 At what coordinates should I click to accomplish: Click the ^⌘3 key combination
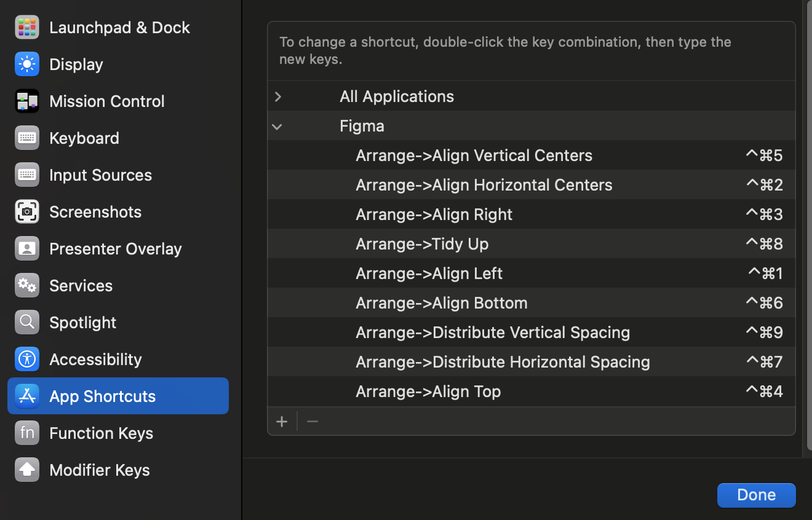click(x=764, y=215)
